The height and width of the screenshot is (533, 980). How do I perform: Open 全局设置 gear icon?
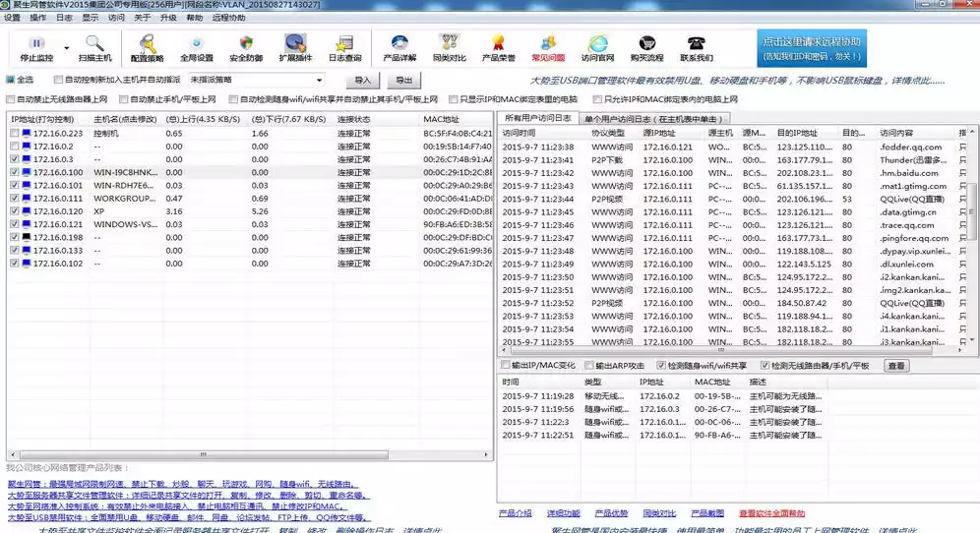point(196,43)
